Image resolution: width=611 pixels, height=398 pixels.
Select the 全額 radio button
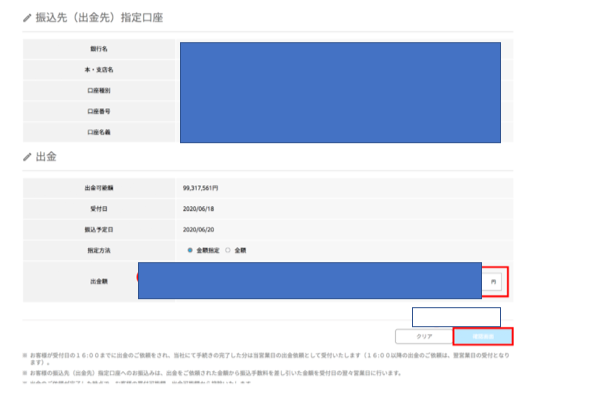point(228,250)
